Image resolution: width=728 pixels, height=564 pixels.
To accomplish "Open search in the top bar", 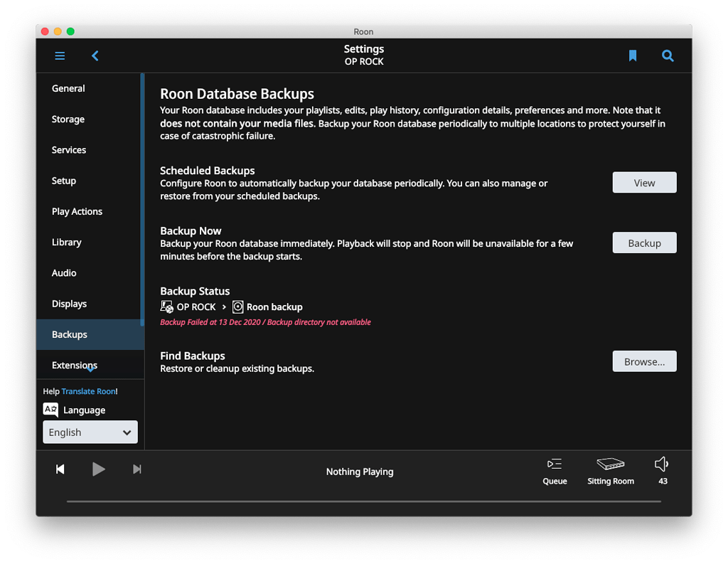I will [x=667, y=55].
